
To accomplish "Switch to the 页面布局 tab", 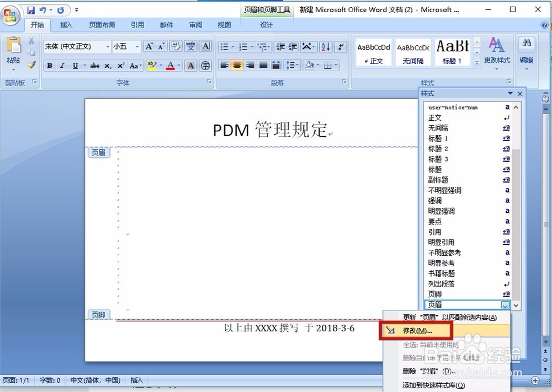I will click(102, 25).
